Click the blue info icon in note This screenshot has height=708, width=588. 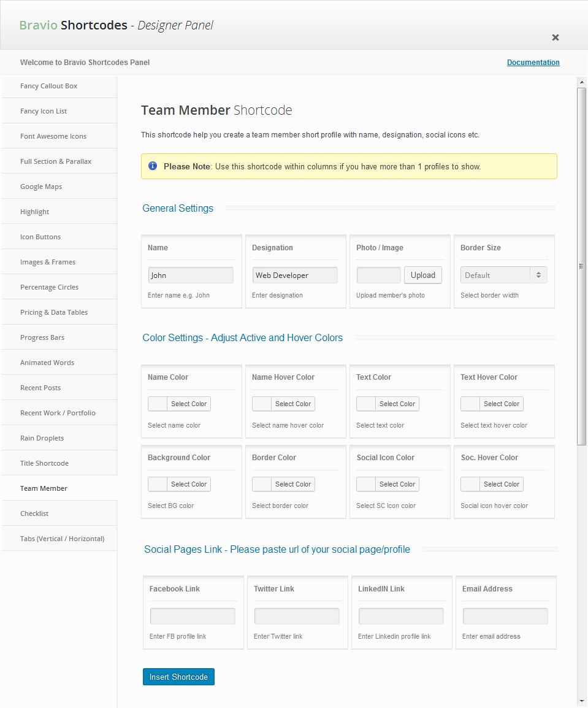pyautogui.click(x=153, y=166)
